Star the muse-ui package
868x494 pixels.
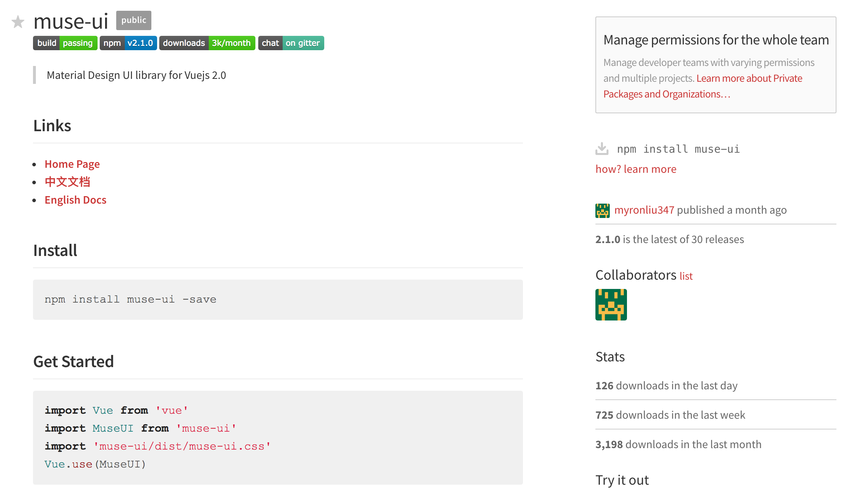click(18, 22)
